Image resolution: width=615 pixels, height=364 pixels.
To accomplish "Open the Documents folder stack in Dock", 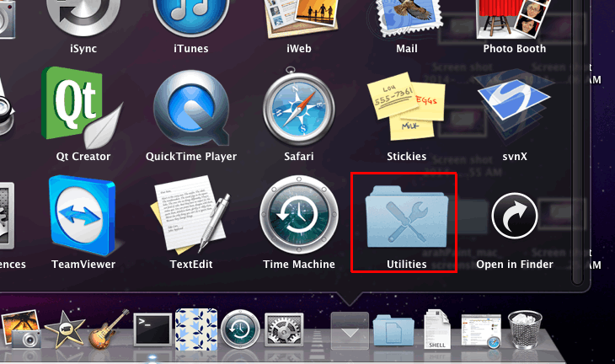I will click(x=393, y=331).
